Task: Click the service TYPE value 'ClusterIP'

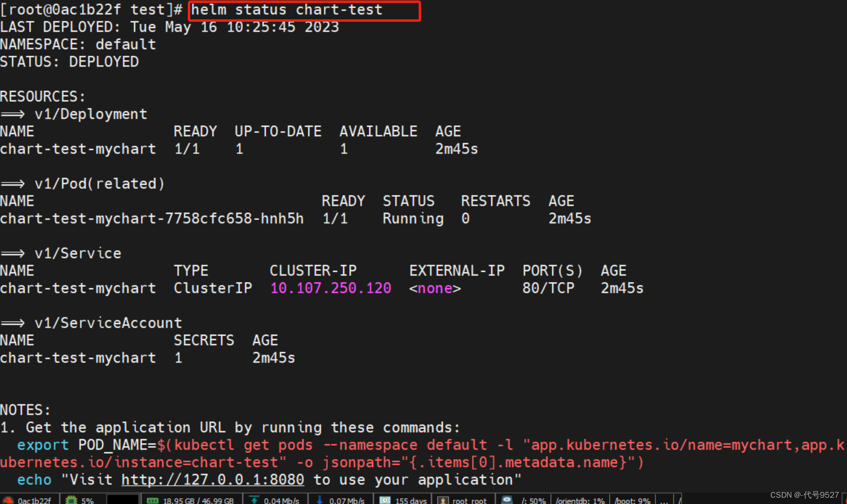Action: click(x=213, y=288)
